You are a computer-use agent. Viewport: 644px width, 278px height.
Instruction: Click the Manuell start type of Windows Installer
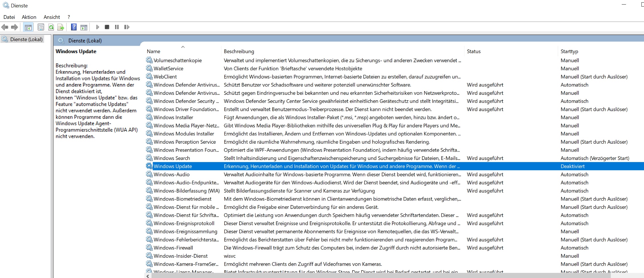(x=570, y=117)
